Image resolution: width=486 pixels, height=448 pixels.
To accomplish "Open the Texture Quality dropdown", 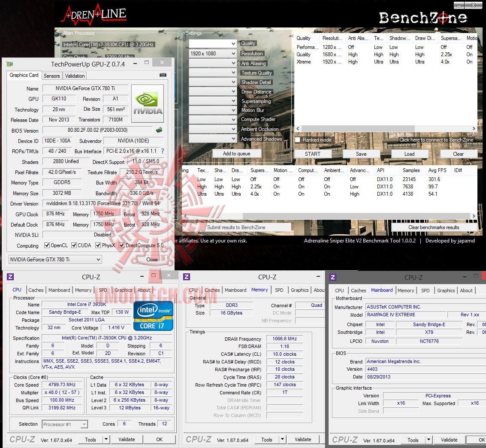I will tap(213, 73).
